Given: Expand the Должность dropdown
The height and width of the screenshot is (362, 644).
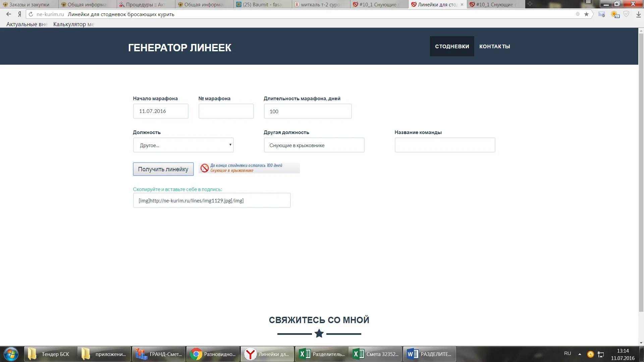Looking at the screenshot, I should click(x=183, y=145).
